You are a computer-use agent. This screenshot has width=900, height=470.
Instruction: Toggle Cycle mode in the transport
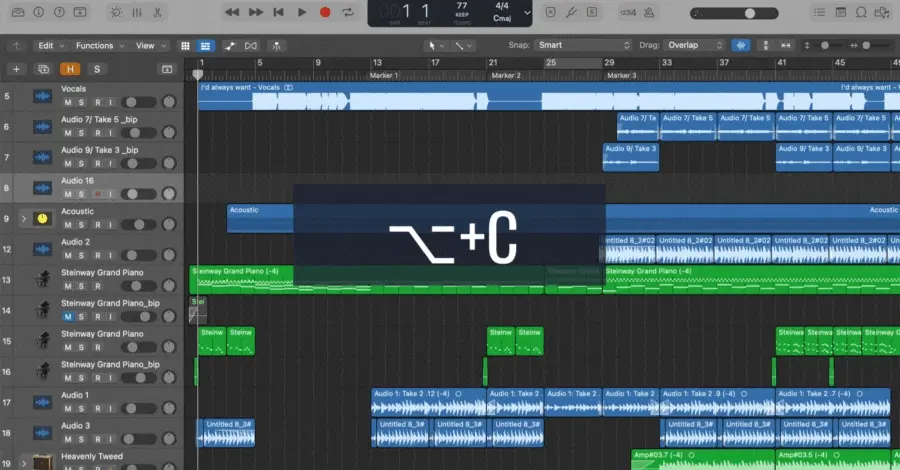coord(348,12)
